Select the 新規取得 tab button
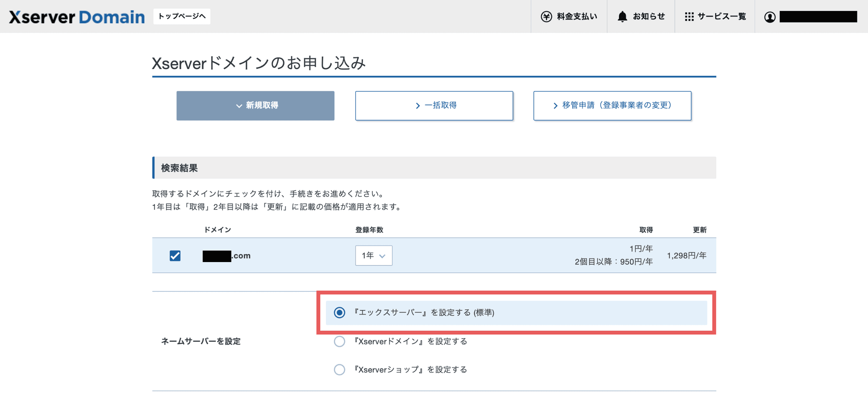 (x=256, y=106)
